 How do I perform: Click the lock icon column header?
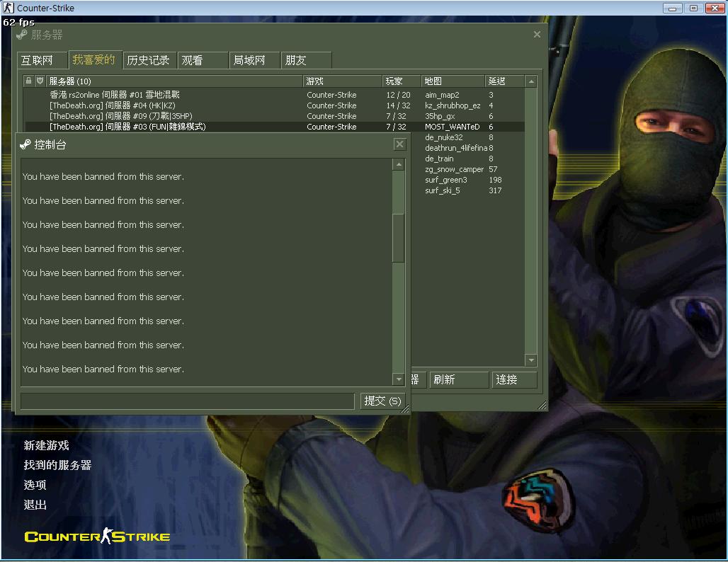tap(28, 81)
